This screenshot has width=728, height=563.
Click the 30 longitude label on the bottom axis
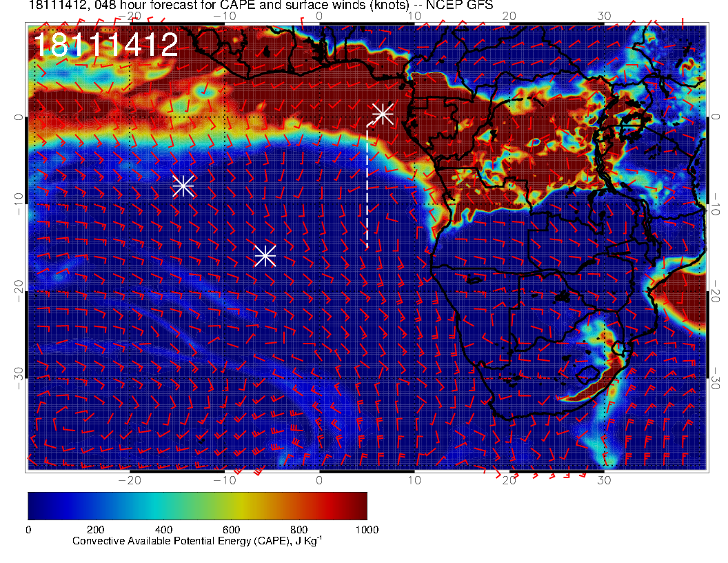(604, 480)
